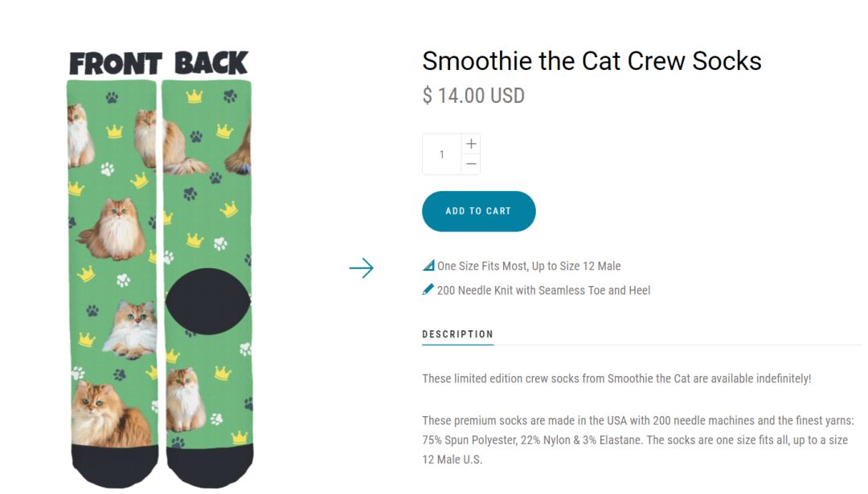
Task: Click the FRONT label above the socks
Action: coord(116,63)
